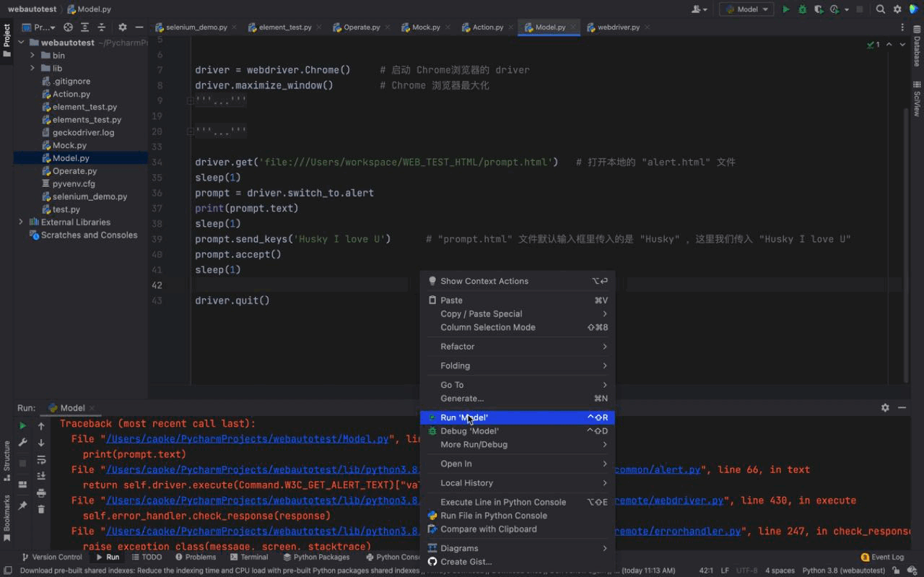Viewport: 924px width, 577px height.
Task: Open editor tabs overflow menu
Action: click(x=902, y=27)
